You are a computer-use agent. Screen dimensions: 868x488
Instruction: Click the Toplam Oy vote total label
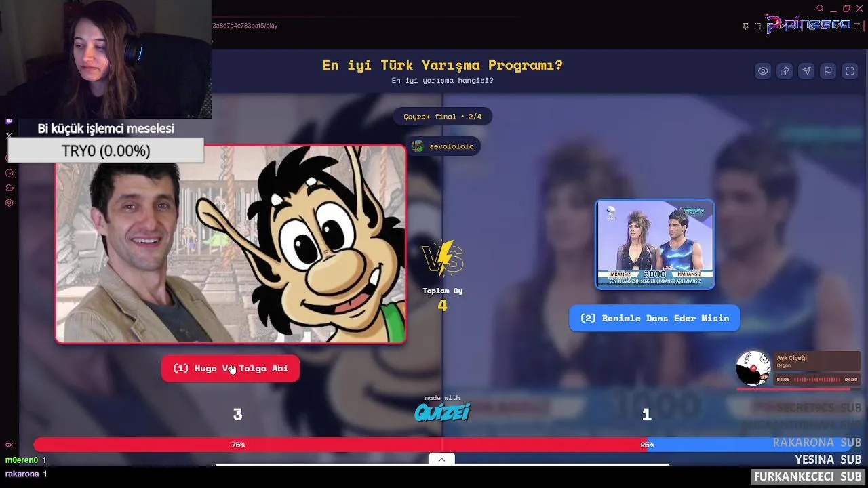[443, 291]
